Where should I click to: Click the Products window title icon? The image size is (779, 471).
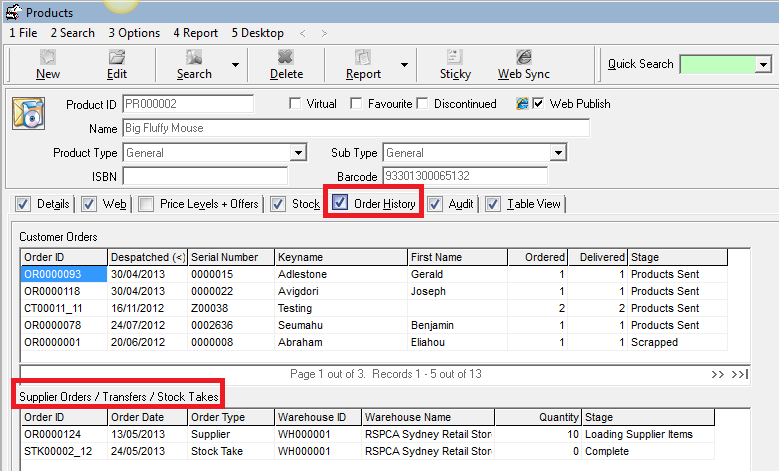pos(13,12)
